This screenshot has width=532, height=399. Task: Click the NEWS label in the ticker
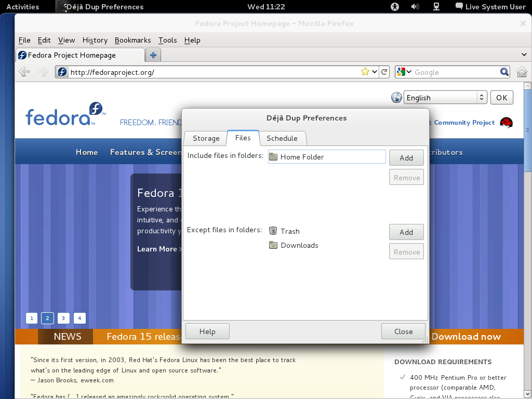[x=67, y=337]
